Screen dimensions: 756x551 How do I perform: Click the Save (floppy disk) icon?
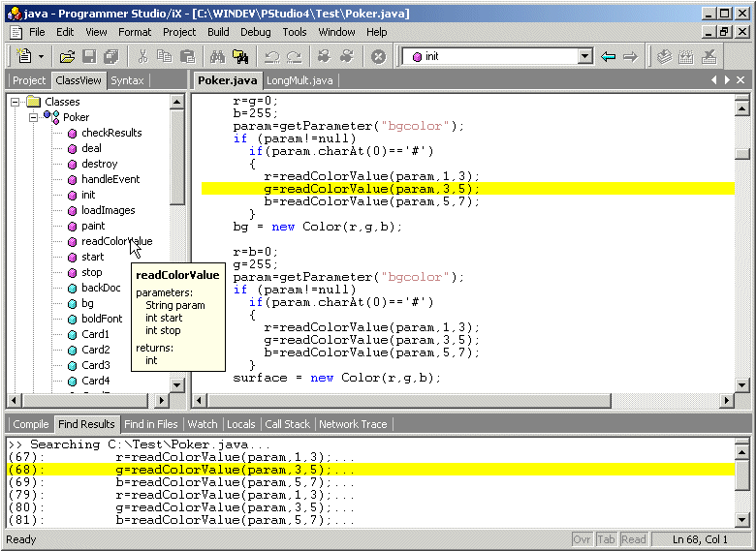90,57
